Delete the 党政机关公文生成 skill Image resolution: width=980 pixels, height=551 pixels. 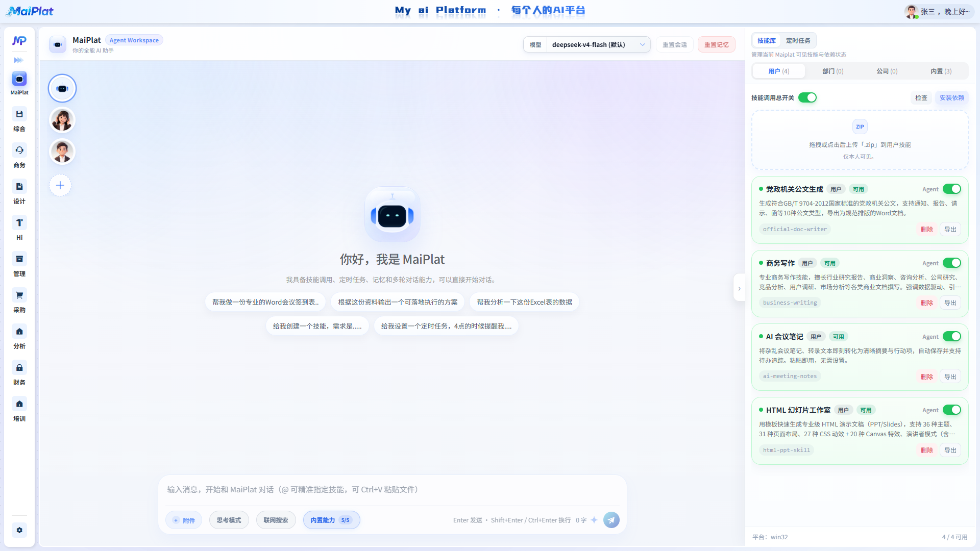click(926, 229)
